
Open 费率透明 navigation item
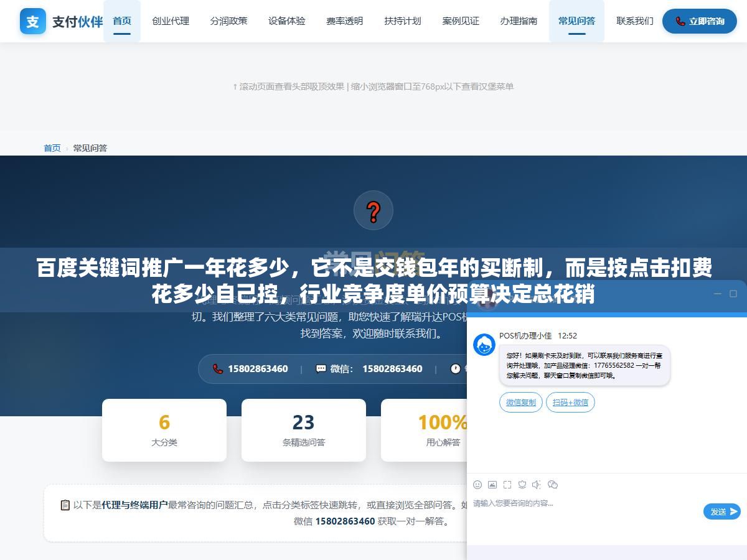click(x=345, y=21)
